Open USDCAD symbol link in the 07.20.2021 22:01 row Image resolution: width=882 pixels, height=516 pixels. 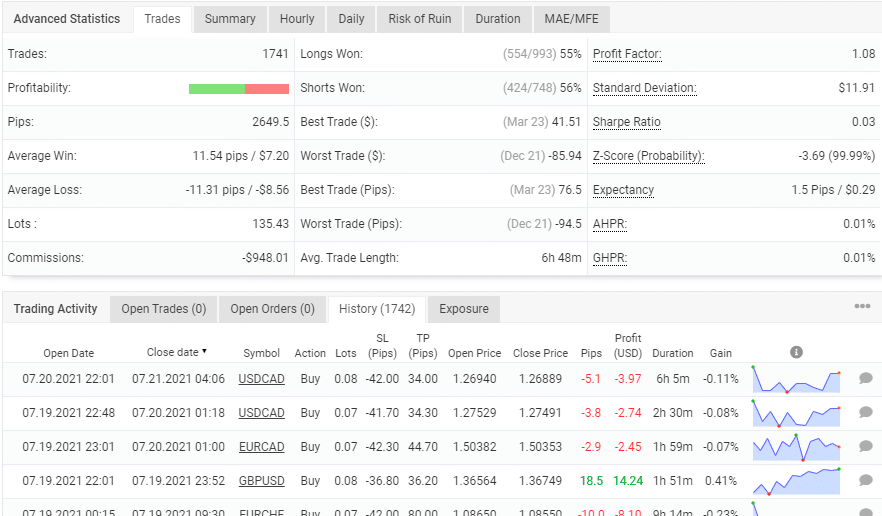pyautogui.click(x=262, y=379)
